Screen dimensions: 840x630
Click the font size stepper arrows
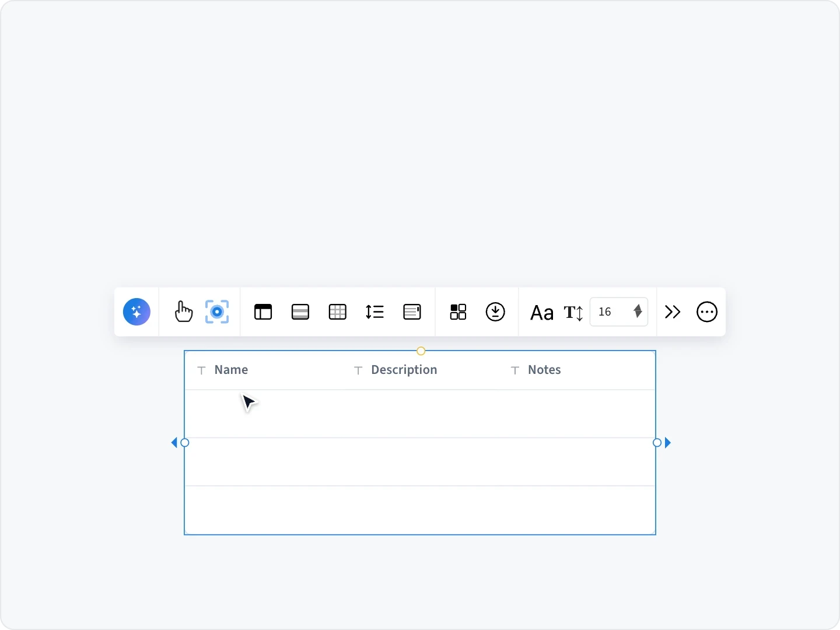point(638,311)
